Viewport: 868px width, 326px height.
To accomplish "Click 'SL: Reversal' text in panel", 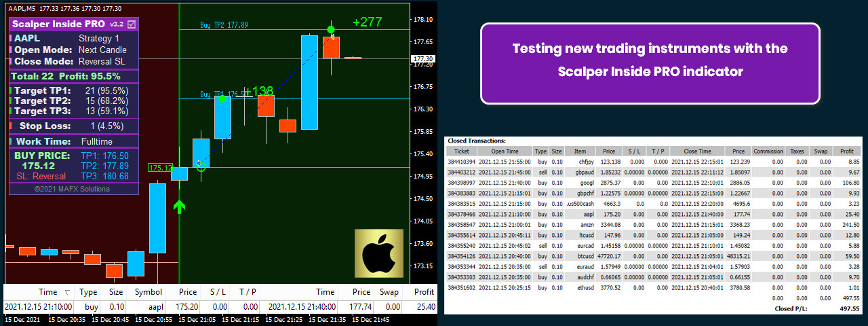I will (x=41, y=176).
